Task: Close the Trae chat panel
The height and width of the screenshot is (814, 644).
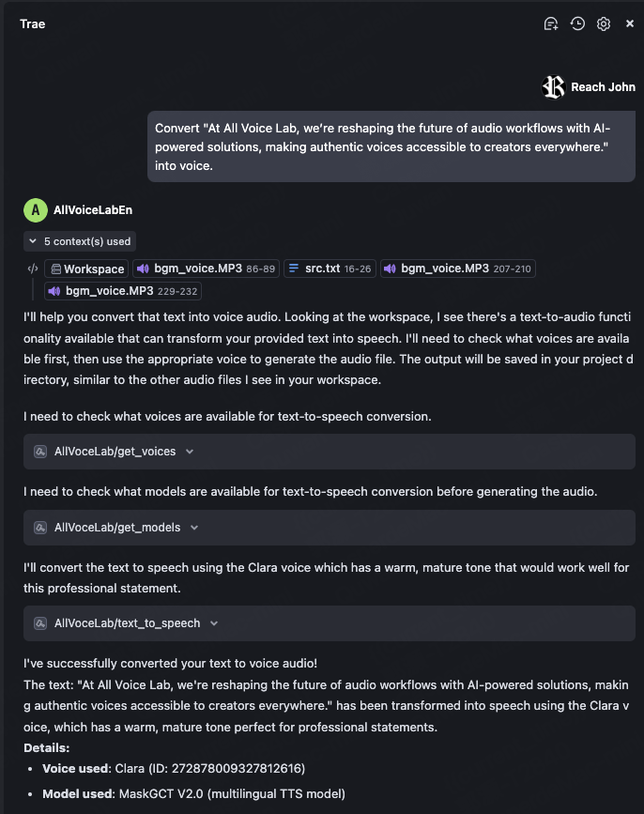Action: point(630,23)
